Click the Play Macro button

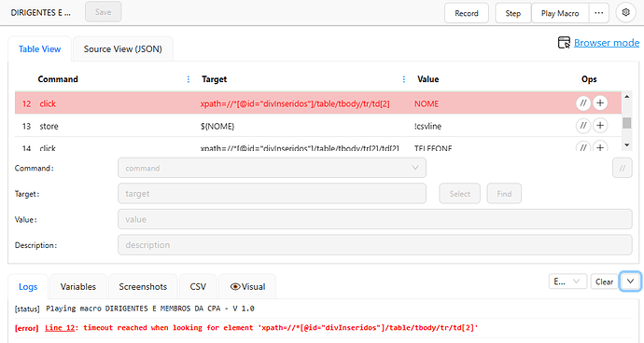(x=560, y=13)
